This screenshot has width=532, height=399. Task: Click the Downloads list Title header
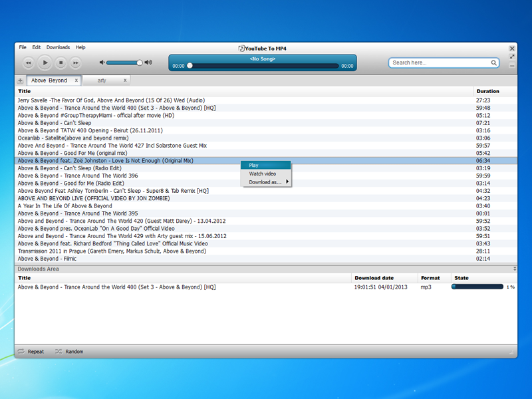(183, 278)
